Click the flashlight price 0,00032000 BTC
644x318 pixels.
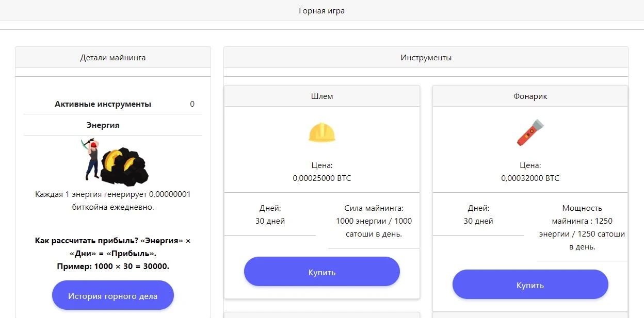530,178
